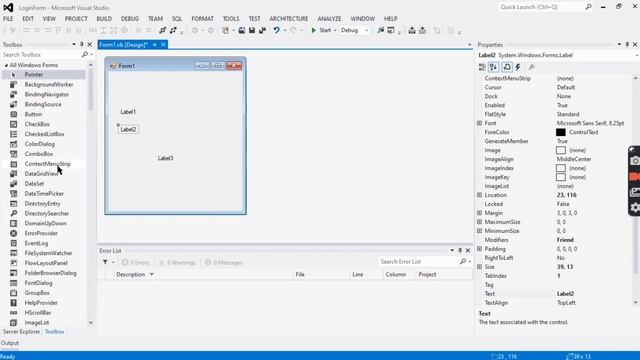Open the FILE menu
Viewport: 640px width, 360px height.
point(8,19)
